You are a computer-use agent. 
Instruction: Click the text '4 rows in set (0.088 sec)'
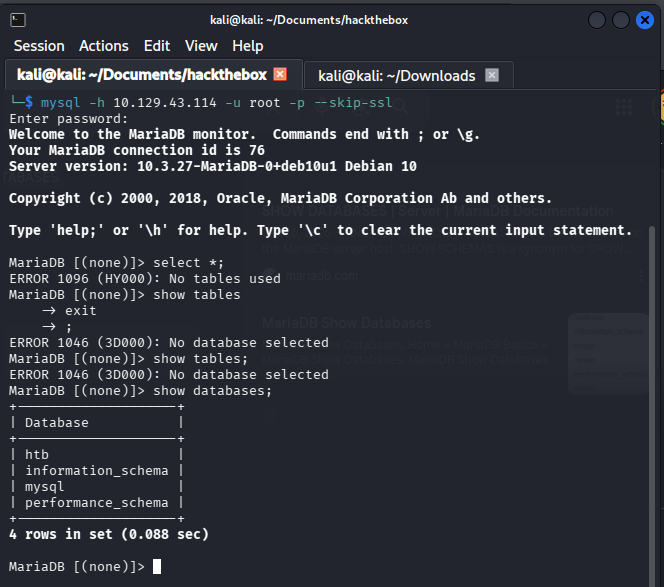pos(109,534)
